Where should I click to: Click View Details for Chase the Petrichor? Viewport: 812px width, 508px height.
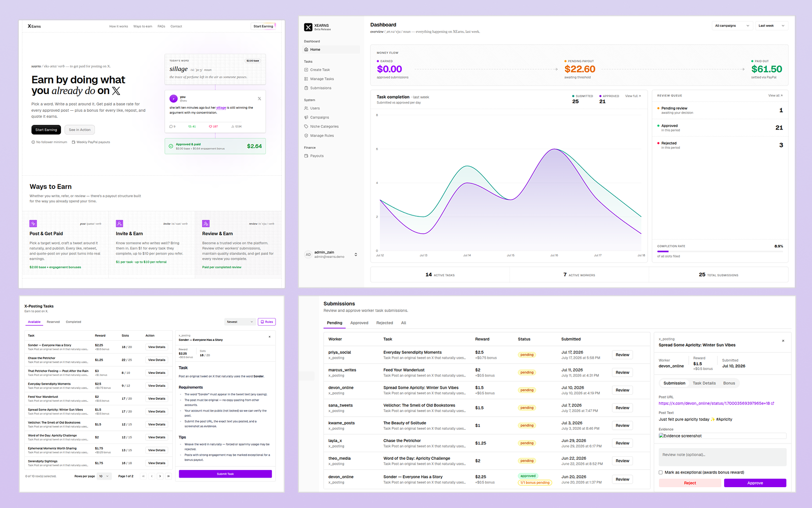pos(157,360)
